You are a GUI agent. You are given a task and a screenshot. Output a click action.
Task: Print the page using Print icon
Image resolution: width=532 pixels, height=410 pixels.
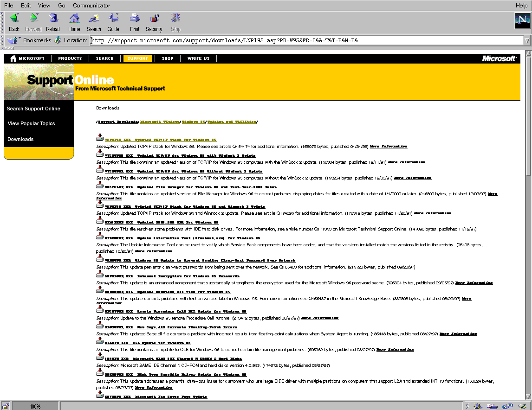[135, 22]
